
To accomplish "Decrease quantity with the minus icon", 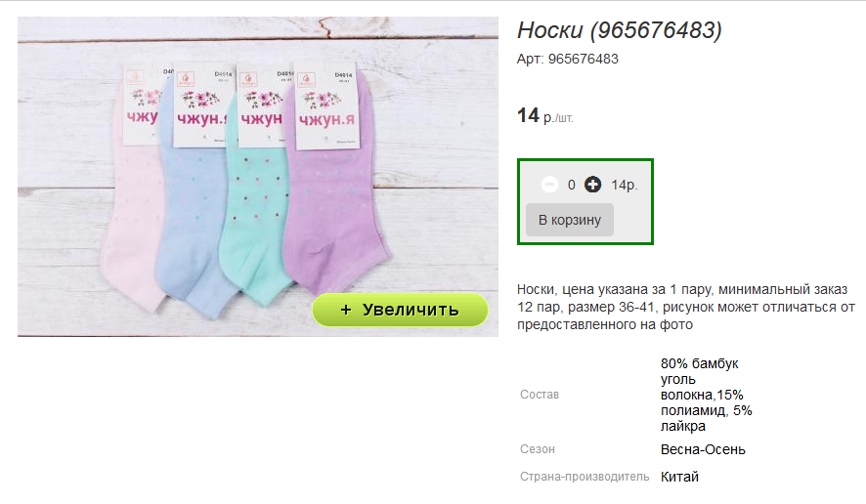I will point(549,185).
